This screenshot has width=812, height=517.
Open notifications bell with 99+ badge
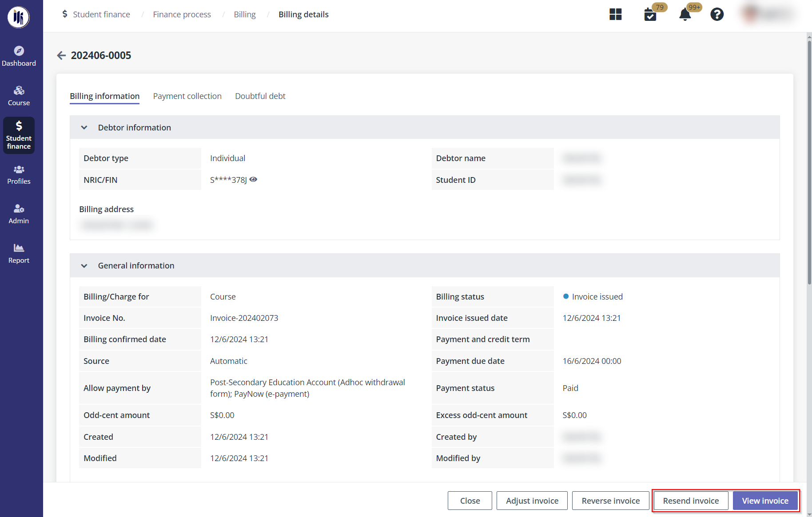click(685, 15)
